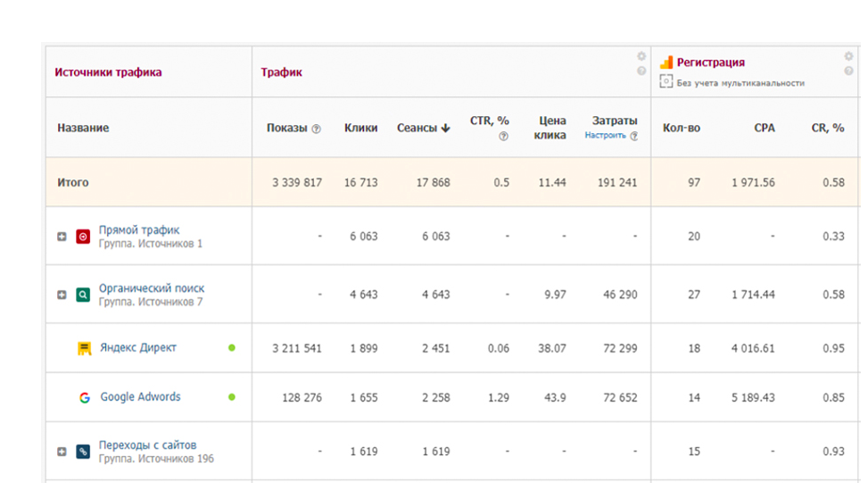Open the Органический поиск link
Viewport: 868px width, 491px height.
tap(152, 288)
